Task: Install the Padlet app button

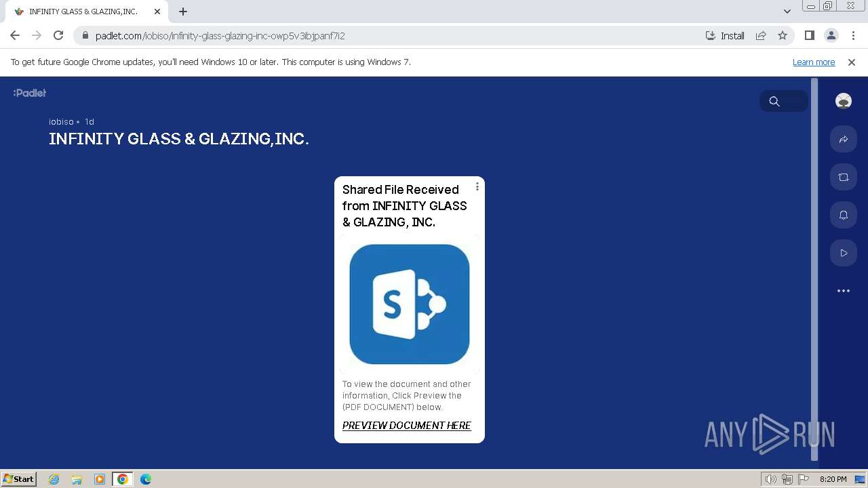Action: pyautogui.click(x=725, y=36)
